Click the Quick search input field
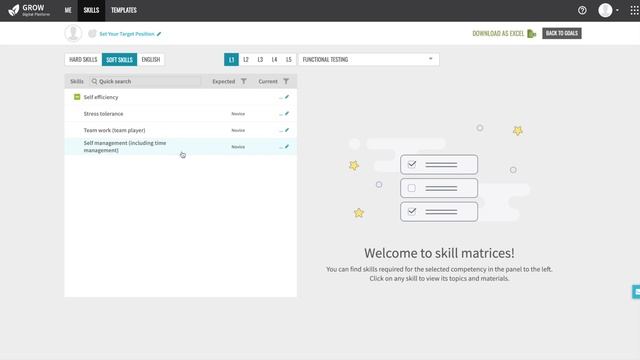This screenshot has height=360, width=640. (x=145, y=81)
